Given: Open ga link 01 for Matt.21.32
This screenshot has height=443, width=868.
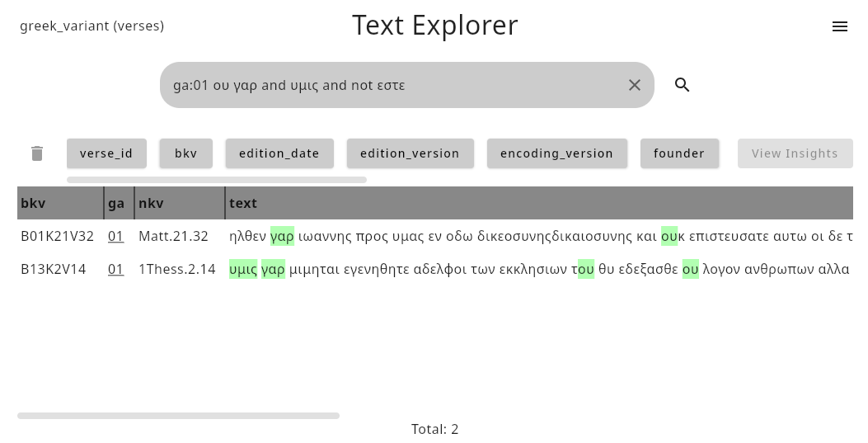Looking at the screenshot, I should coord(115,237).
